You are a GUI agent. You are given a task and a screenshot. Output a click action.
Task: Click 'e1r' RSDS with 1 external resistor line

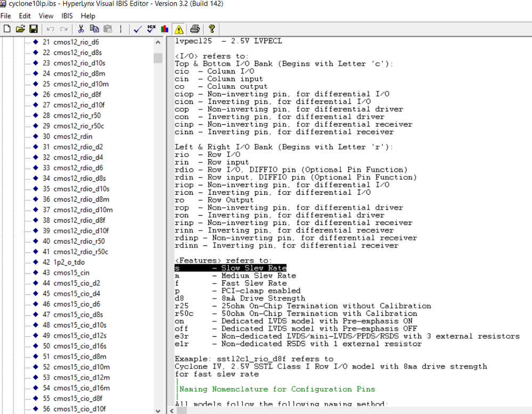[298, 344]
